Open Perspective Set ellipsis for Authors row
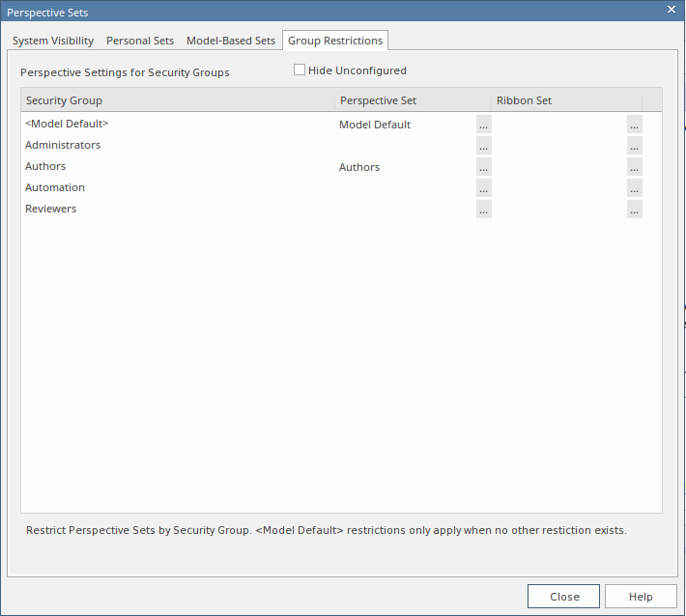This screenshot has width=686, height=616. coord(483,167)
